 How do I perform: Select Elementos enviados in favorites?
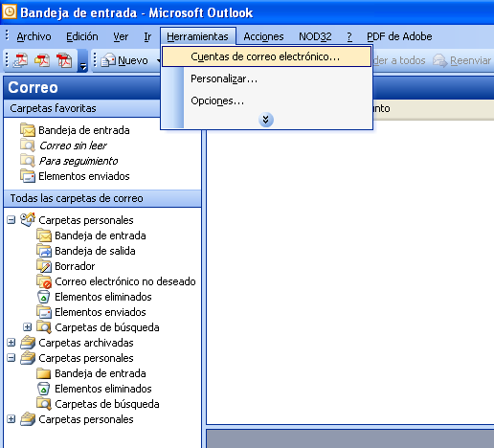coord(84,176)
